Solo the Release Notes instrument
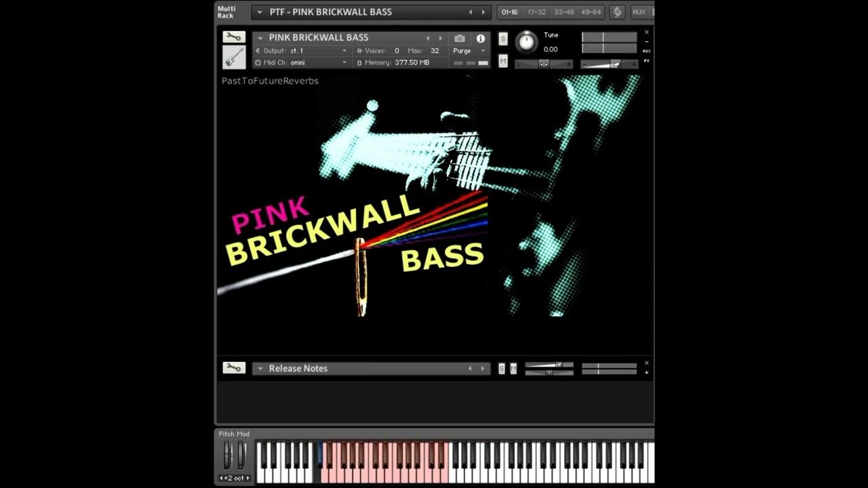 tap(502, 369)
